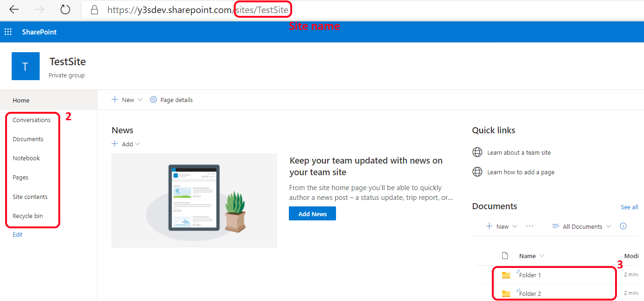Click the TestSite logo tile
Viewport: 644px width, 301px height.
point(26,66)
